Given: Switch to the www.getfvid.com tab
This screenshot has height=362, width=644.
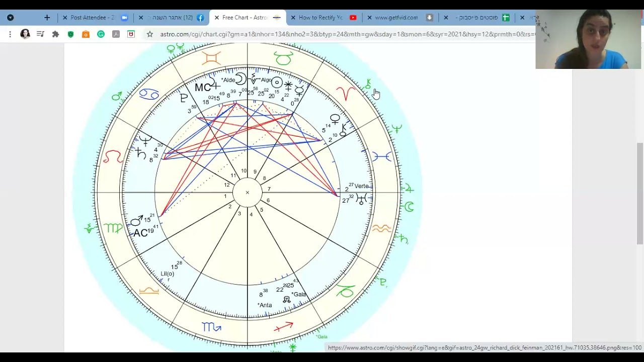Looking at the screenshot, I should (x=400, y=18).
